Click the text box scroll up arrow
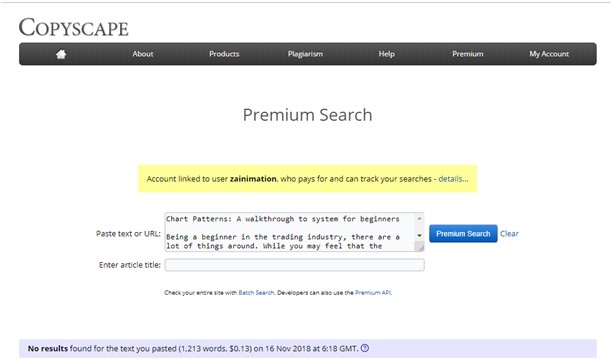This screenshot has height=363, width=611. point(419,219)
